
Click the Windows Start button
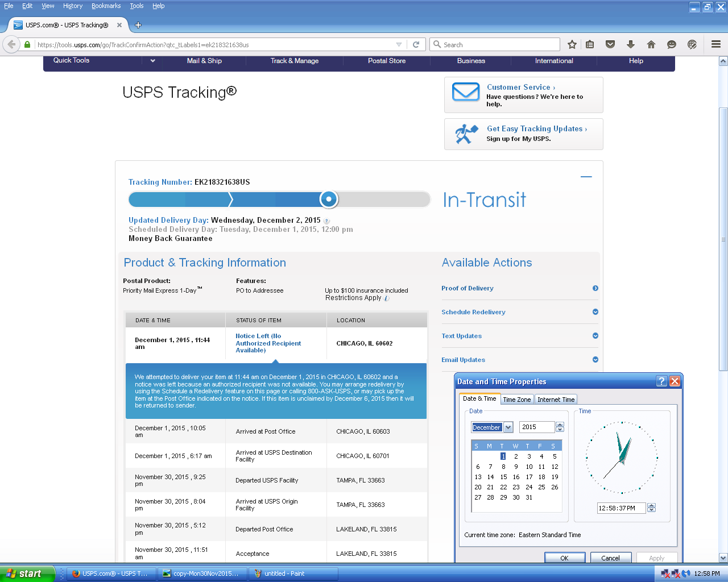27,573
